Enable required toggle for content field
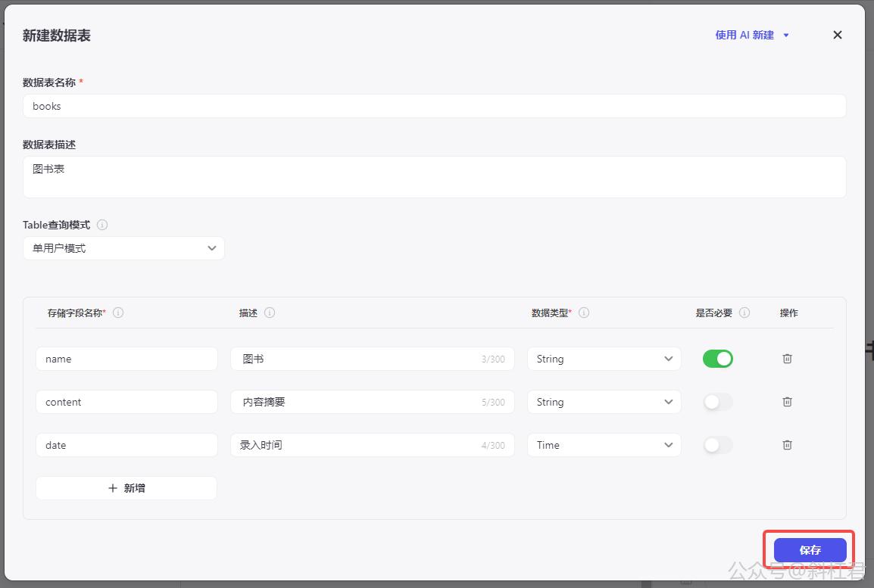The width and height of the screenshot is (874, 588). pyautogui.click(x=717, y=402)
